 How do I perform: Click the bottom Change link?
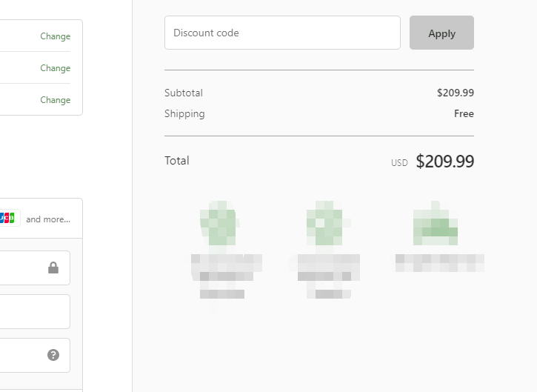[55, 100]
